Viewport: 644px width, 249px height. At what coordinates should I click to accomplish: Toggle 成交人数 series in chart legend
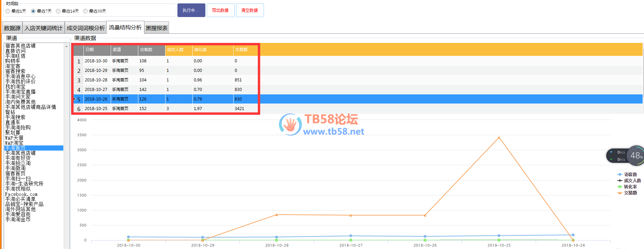[x=620, y=181]
